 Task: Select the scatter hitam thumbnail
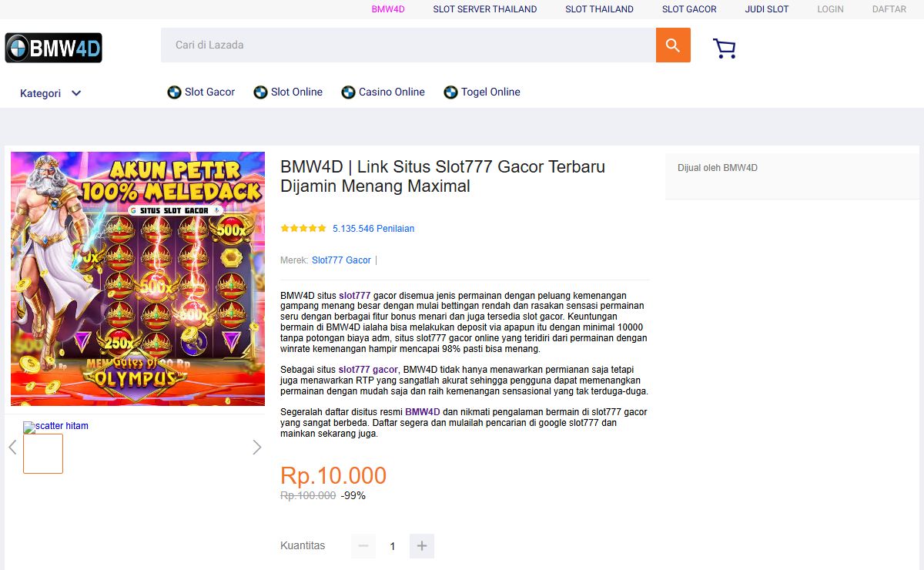(43, 453)
